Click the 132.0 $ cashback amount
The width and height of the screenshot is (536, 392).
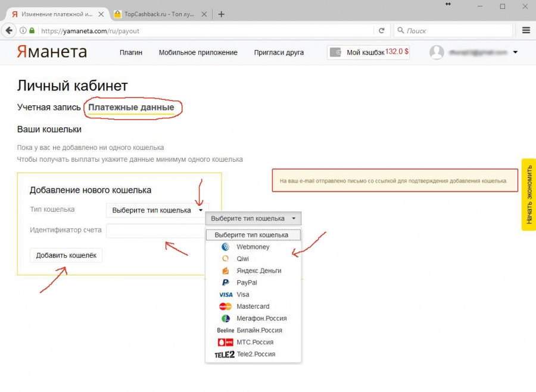(397, 52)
